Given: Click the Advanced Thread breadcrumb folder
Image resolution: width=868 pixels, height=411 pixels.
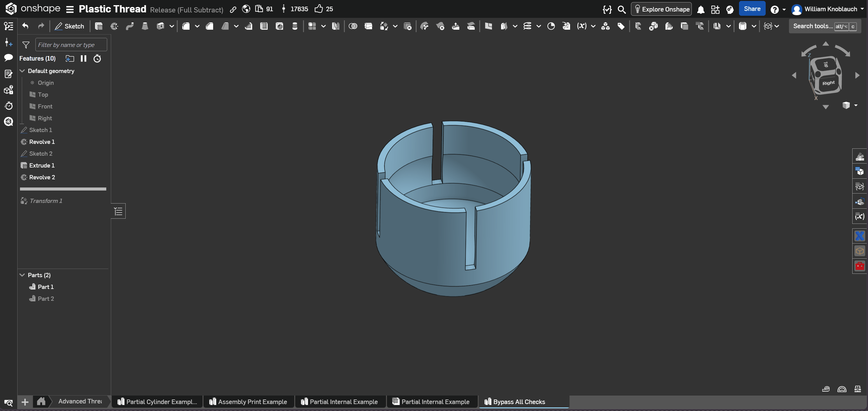Looking at the screenshot, I should (80, 401).
